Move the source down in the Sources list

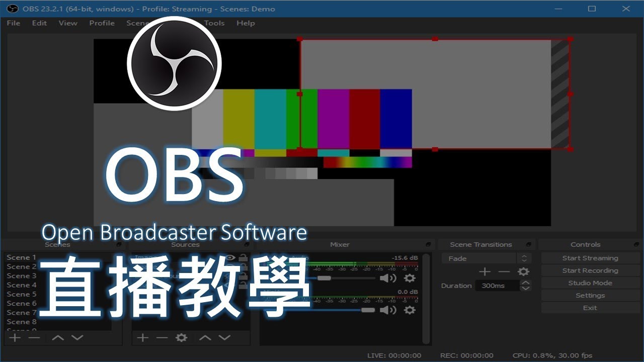(224, 337)
